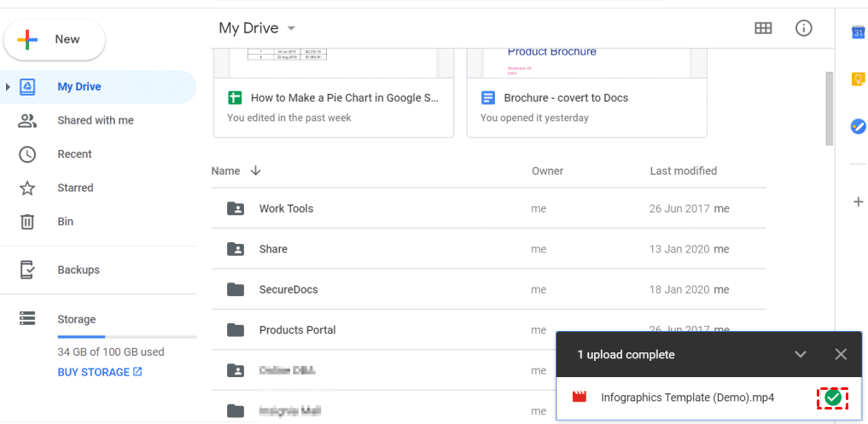
Task: Toggle sort direction arrow beside Name
Action: point(255,171)
